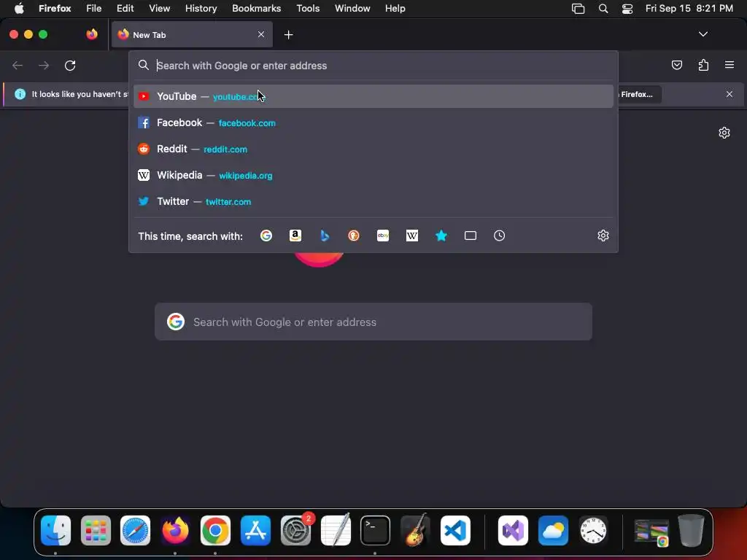This screenshot has height=560, width=747.
Task: Search with Amazon engine icon
Action: pos(295,236)
